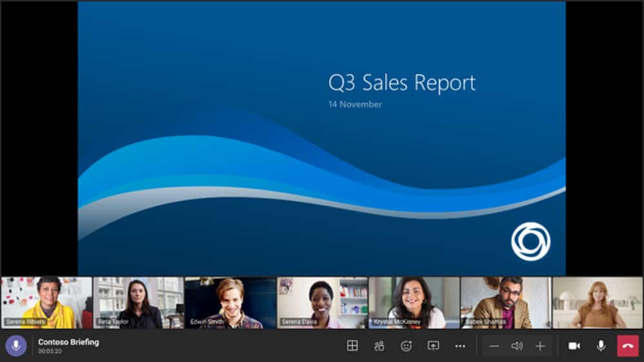Select Babek Shamas's video thumbnail

(506, 303)
